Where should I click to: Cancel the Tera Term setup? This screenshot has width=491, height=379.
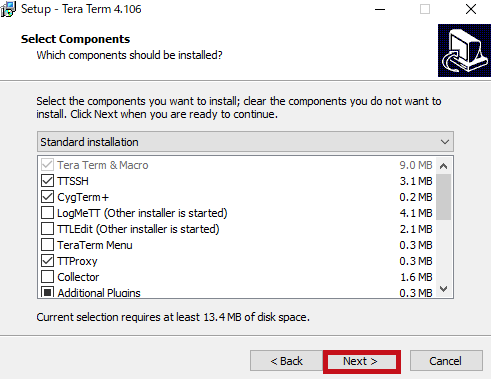tap(446, 361)
